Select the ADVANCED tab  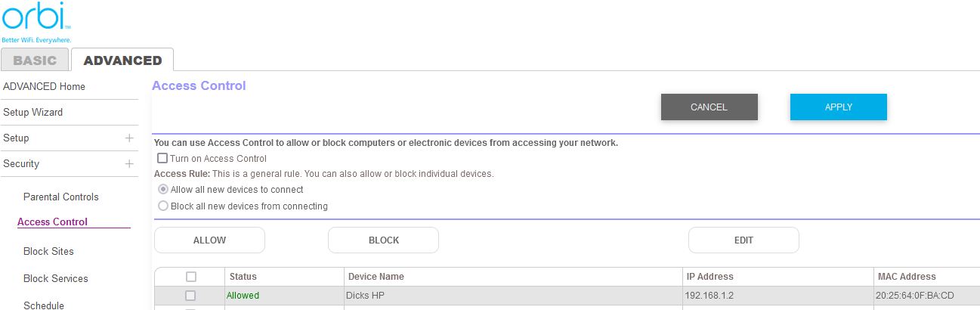click(x=122, y=60)
